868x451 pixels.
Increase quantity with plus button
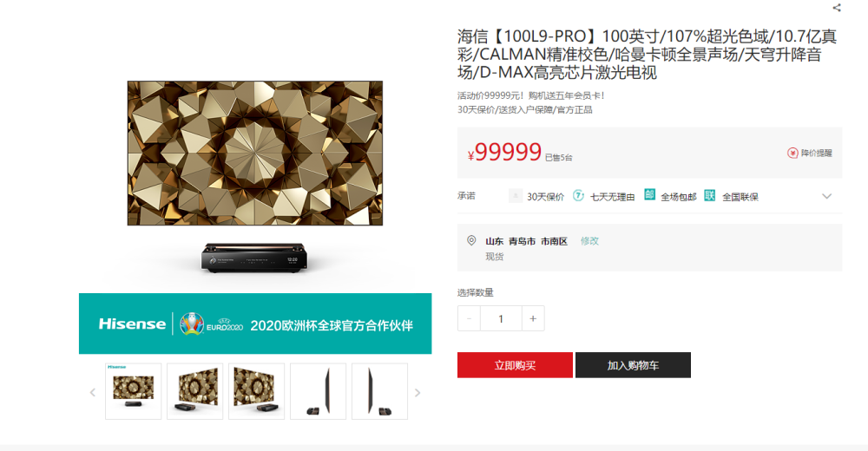(x=533, y=318)
